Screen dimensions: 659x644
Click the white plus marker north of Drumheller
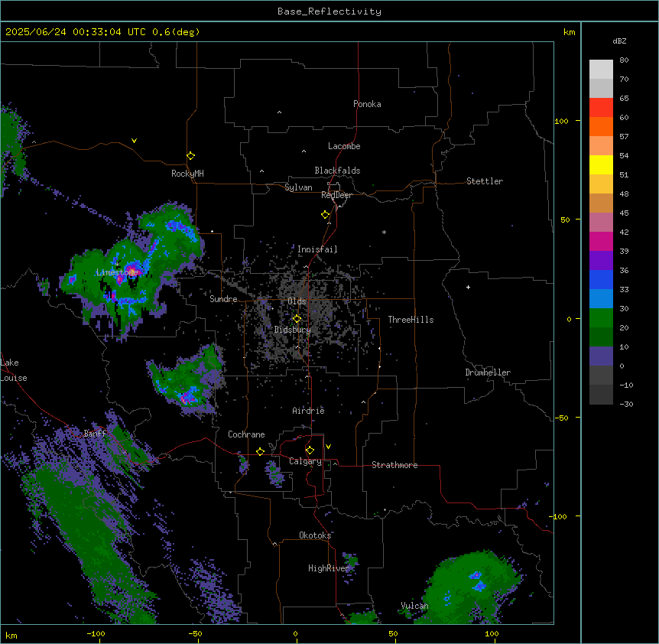click(468, 287)
